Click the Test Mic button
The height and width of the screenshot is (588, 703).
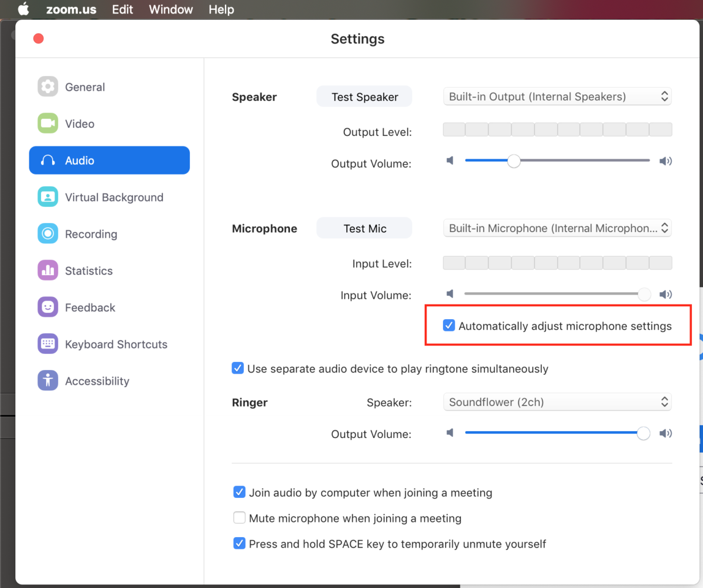pyautogui.click(x=364, y=228)
